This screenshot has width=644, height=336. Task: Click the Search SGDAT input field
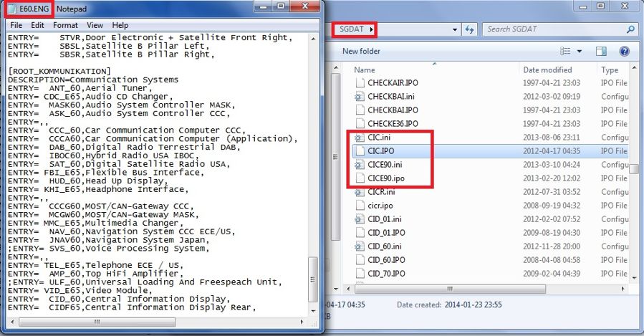(552, 29)
